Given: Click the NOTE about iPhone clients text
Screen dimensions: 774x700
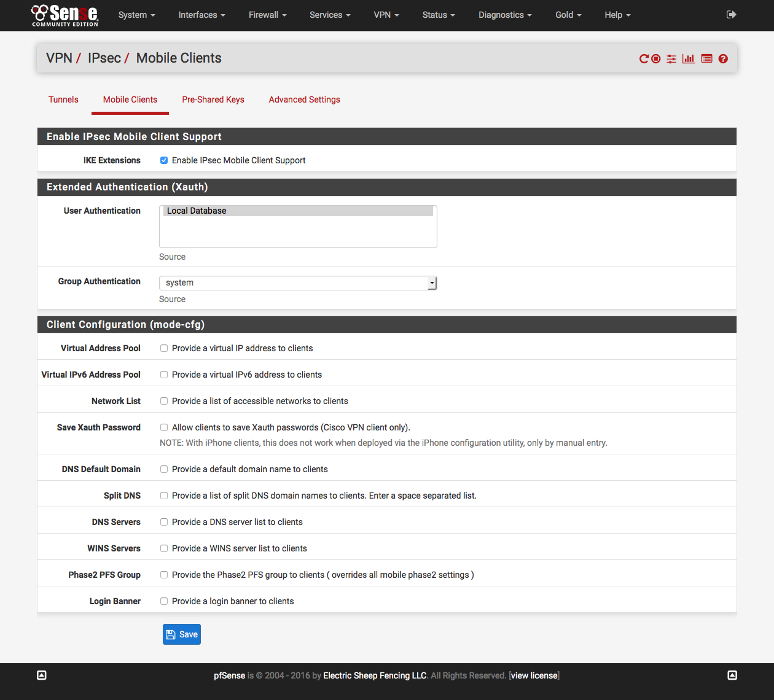Looking at the screenshot, I should point(383,443).
